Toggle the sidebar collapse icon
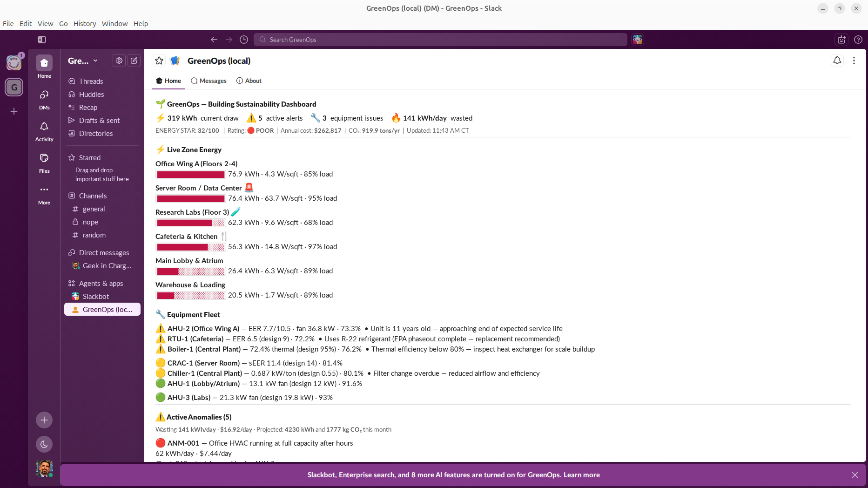 (42, 40)
